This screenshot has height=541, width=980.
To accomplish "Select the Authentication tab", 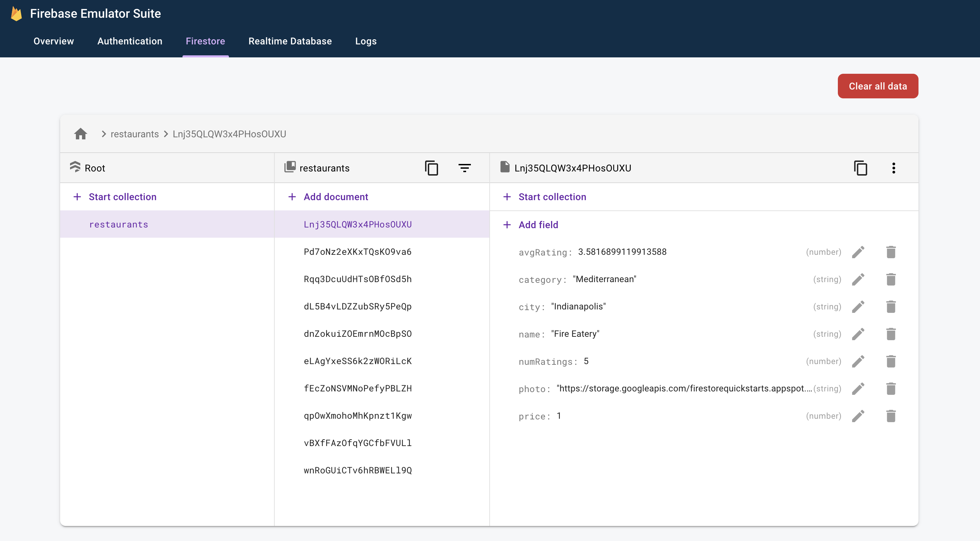I will [x=130, y=41].
